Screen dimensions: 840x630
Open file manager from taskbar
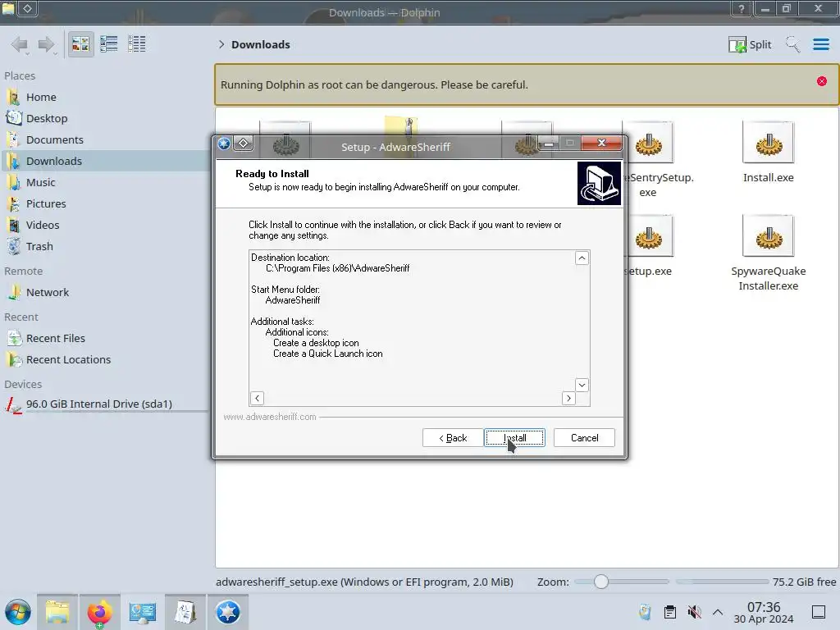57,612
